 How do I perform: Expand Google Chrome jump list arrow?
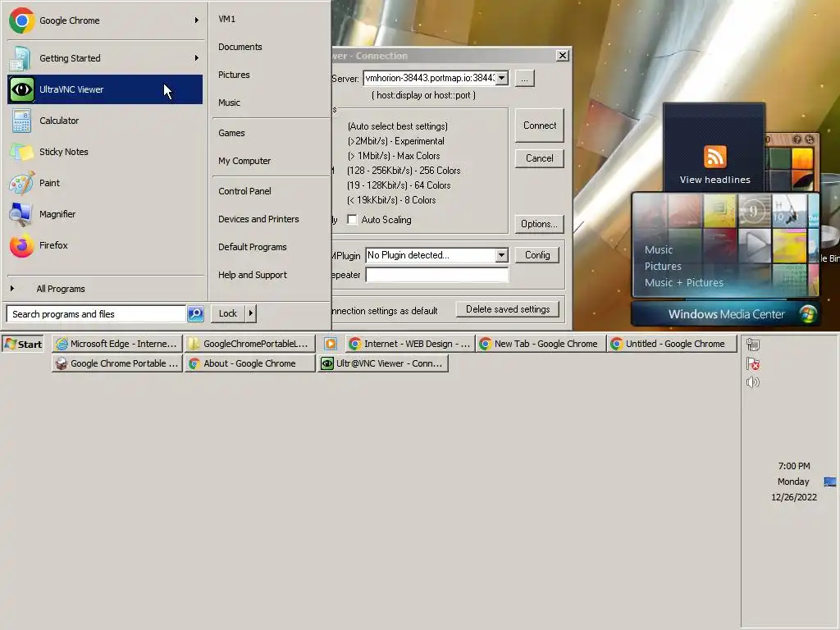click(197, 21)
